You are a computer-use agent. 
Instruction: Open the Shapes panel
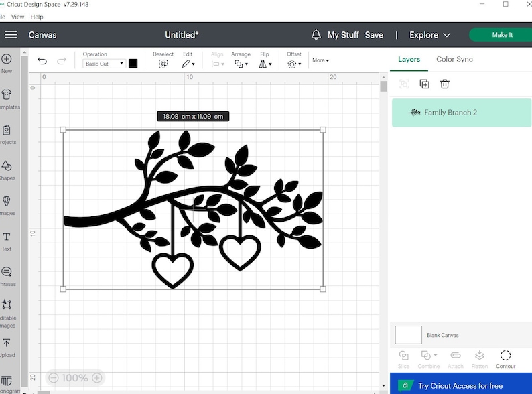[7, 169]
